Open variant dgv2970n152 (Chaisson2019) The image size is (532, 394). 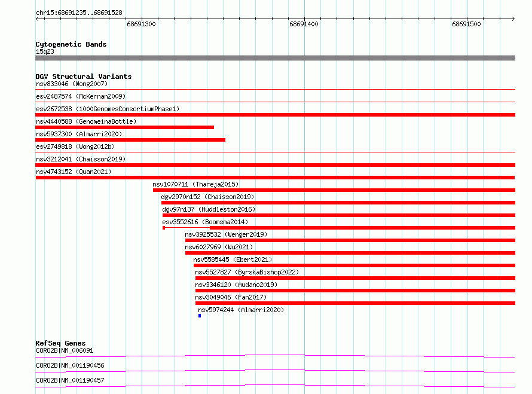click(207, 197)
